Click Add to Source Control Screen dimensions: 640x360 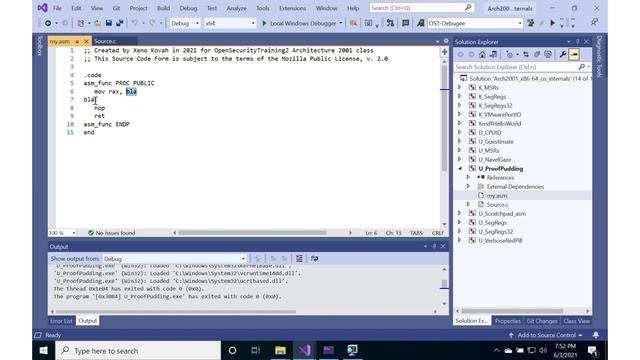[x=546, y=335]
